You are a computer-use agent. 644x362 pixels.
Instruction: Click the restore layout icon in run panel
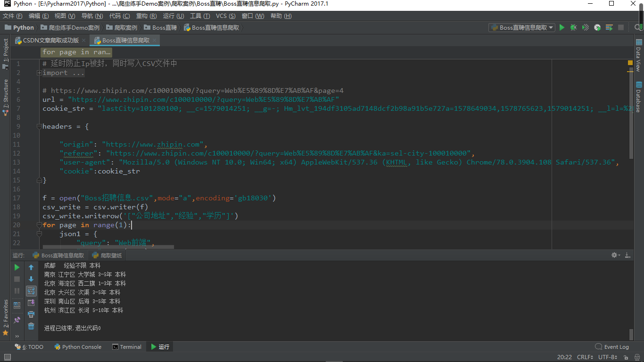(17, 305)
